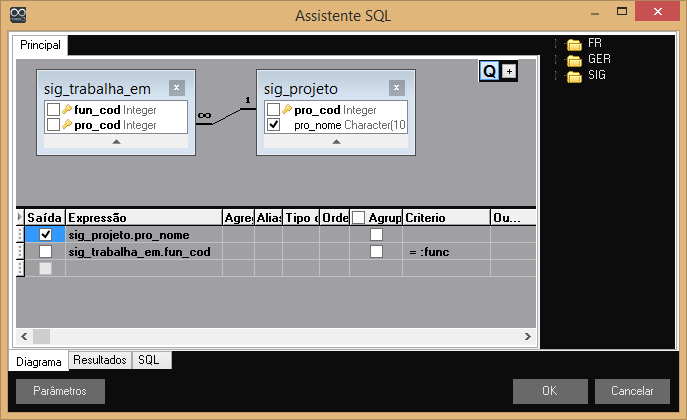Click the Parâmetros button
Viewport: 687px width, 420px height.
tap(60, 391)
